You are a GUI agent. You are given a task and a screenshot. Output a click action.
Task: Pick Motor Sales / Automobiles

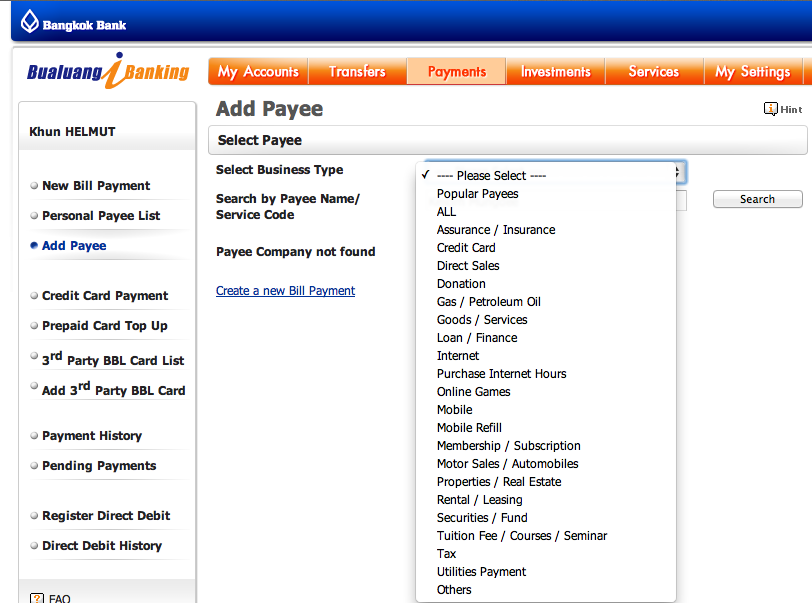pyautogui.click(x=546, y=464)
